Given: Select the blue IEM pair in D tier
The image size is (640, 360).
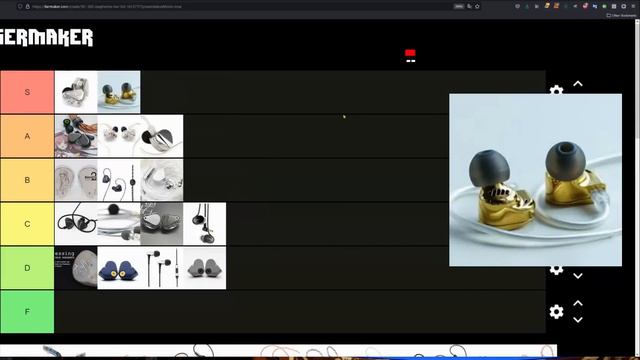Looking at the screenshot, I should pyautogui.click(x=119, y=268).
